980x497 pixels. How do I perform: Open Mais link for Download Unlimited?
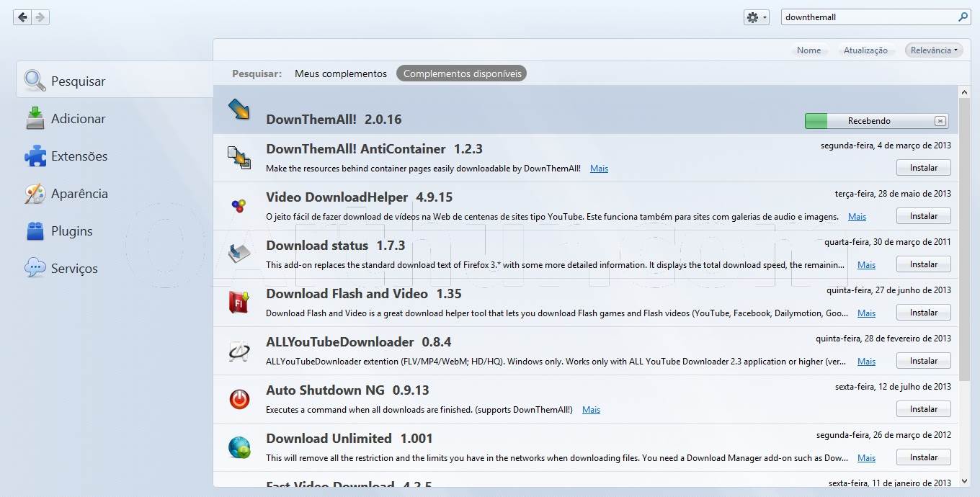click(866, 458)
